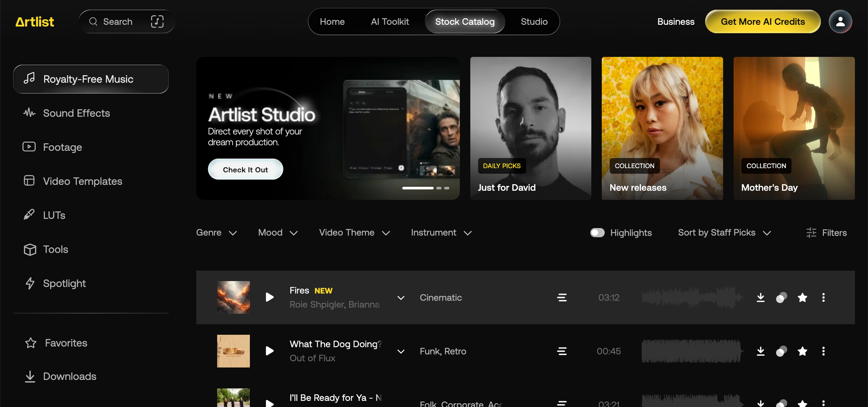This screenshot has width=868, height=407.
Task: Expand versions chevron for What The Dog Doing?
Action: click(401, 351)
